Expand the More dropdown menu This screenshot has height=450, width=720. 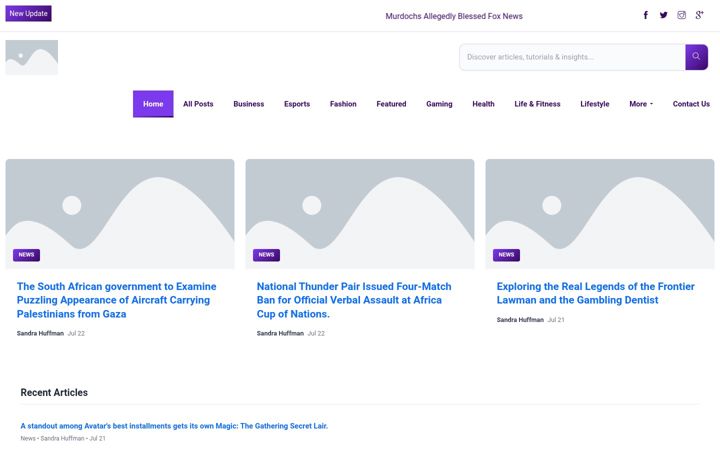[x=641, y=104]
